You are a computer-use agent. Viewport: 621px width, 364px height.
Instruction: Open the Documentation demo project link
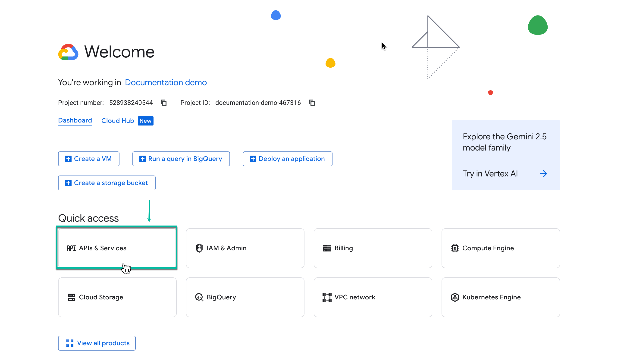pos(166,82)
